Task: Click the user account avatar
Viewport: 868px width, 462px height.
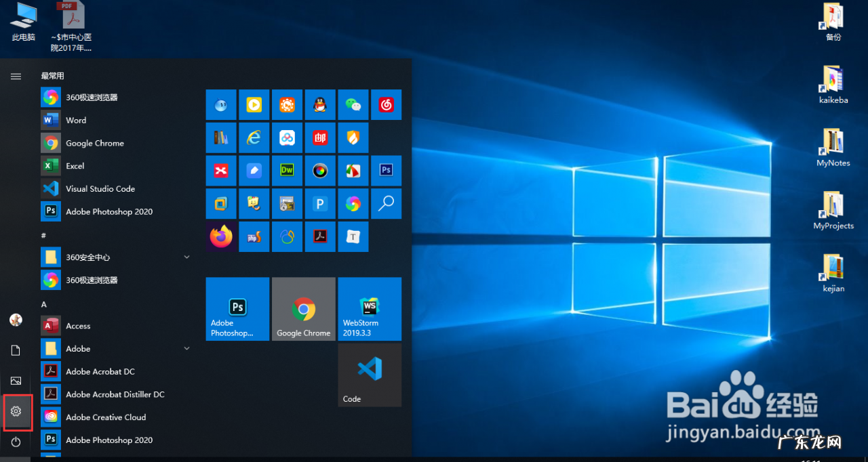Action: (16, 320)
